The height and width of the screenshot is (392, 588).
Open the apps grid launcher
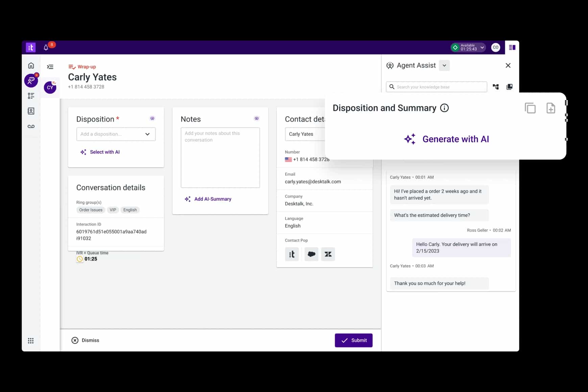coord(31,341)
